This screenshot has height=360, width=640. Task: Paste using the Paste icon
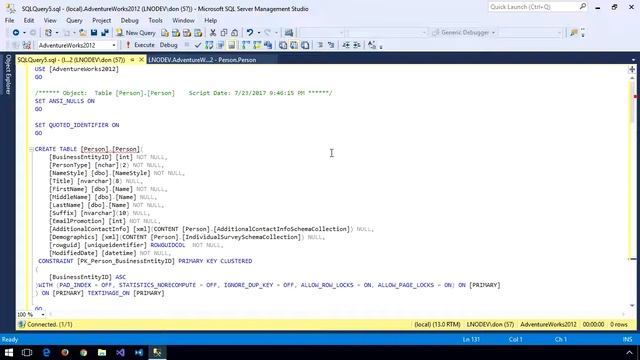pyautogui.click(x=235, y=33)
